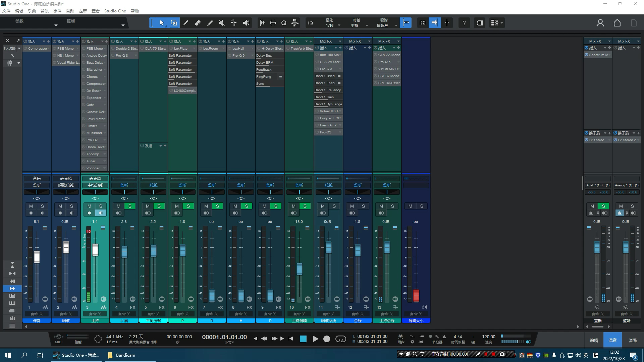
Task: Click the 主持 channel volume fader
Action: (x=95, y=250)
